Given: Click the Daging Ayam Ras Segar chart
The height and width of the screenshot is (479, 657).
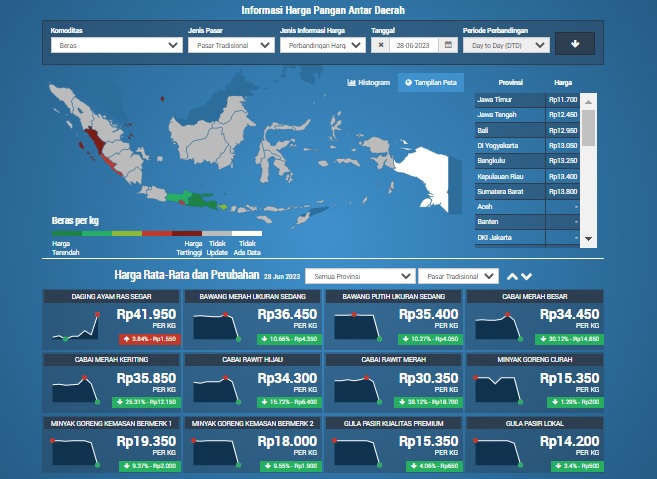Looking at the screenshot, I should (x=77, y=326).
